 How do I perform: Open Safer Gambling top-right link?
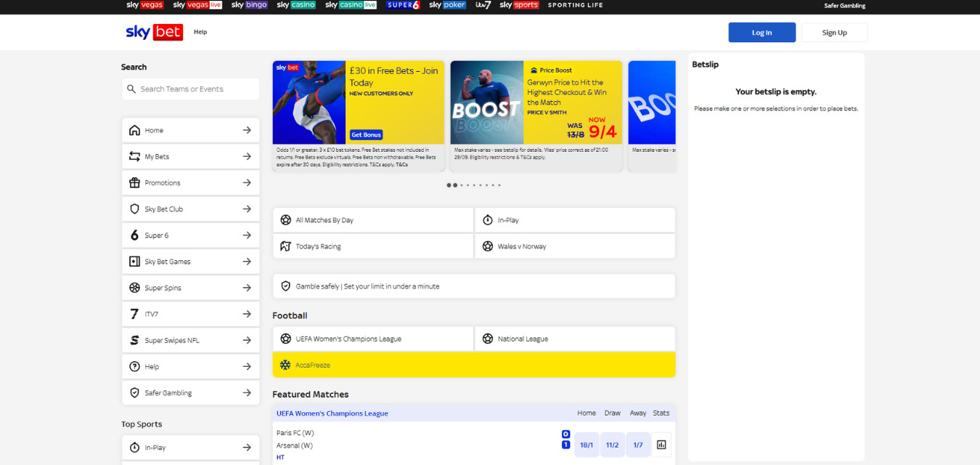click(x=844, y=6)
